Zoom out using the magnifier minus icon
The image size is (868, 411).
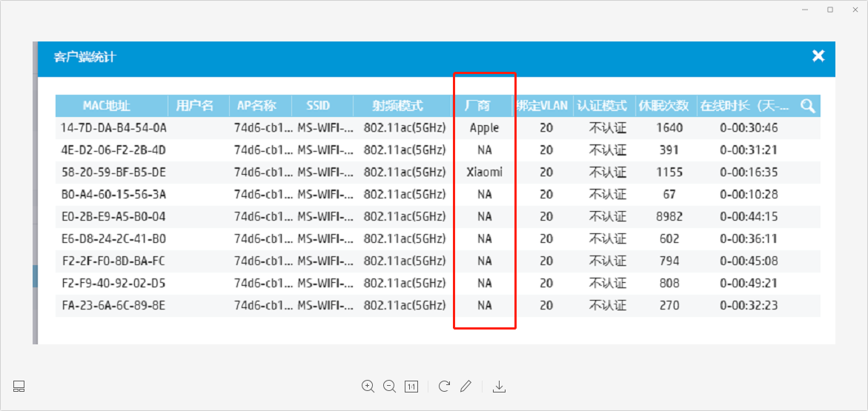pyautogui.click(x=389, y=386)
